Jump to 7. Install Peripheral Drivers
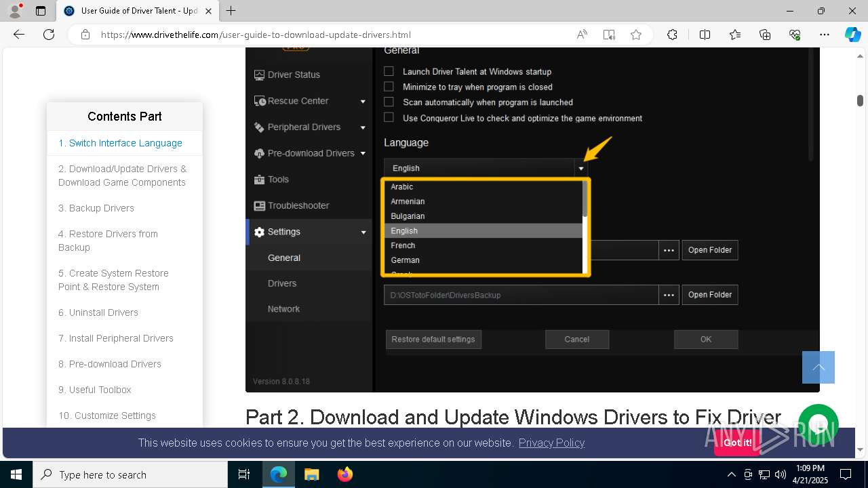Image resolution: width=868 pixels, height=488 pixels. [x=116, y=338]
